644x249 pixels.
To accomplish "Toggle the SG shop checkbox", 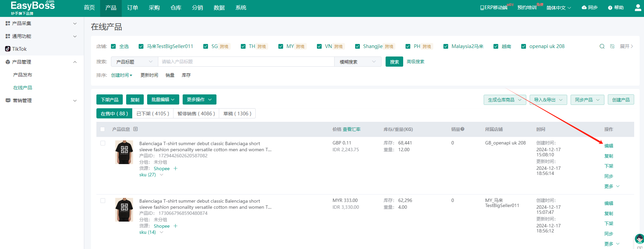I will coord(206,46).
